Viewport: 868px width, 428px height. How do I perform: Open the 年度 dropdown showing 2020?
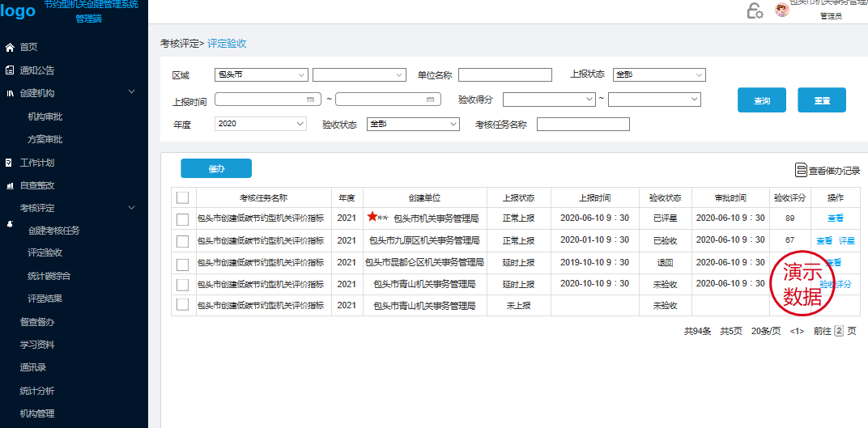click(x=261, y=124)
